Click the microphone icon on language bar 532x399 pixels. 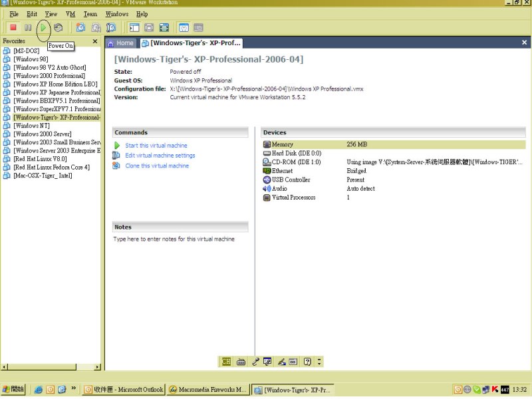point(255,362)
